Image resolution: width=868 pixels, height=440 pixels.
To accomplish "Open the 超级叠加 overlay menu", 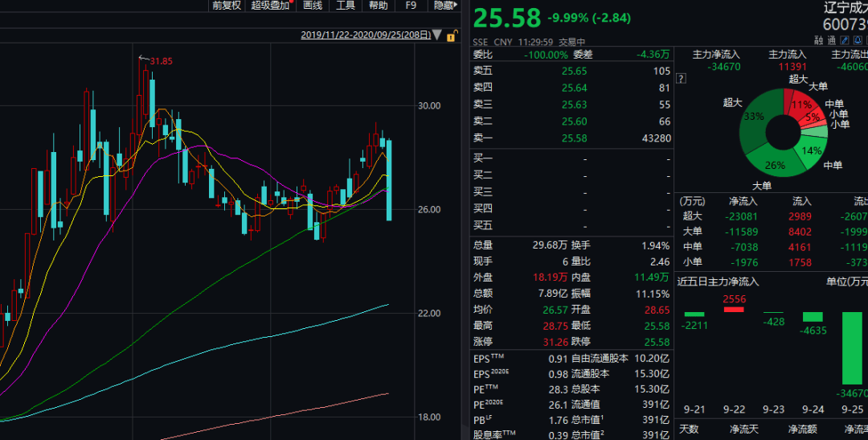I will (269, 6).
